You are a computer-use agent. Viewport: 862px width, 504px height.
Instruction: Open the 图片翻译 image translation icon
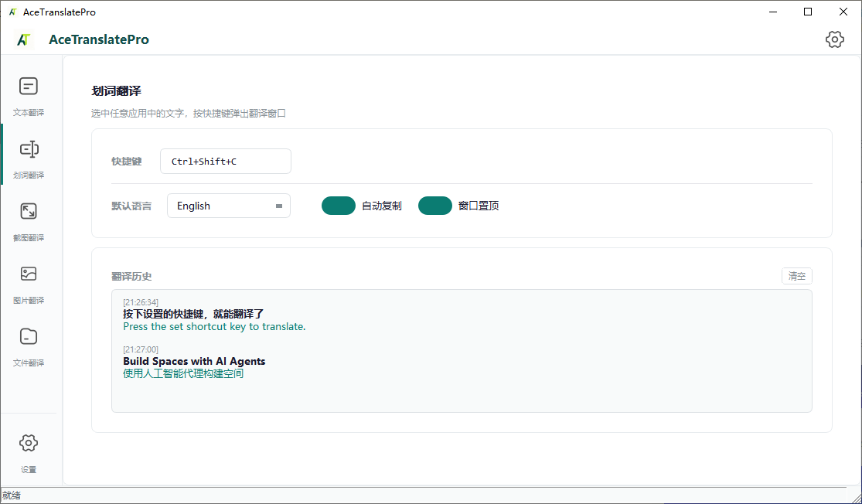tap(29, 274)
